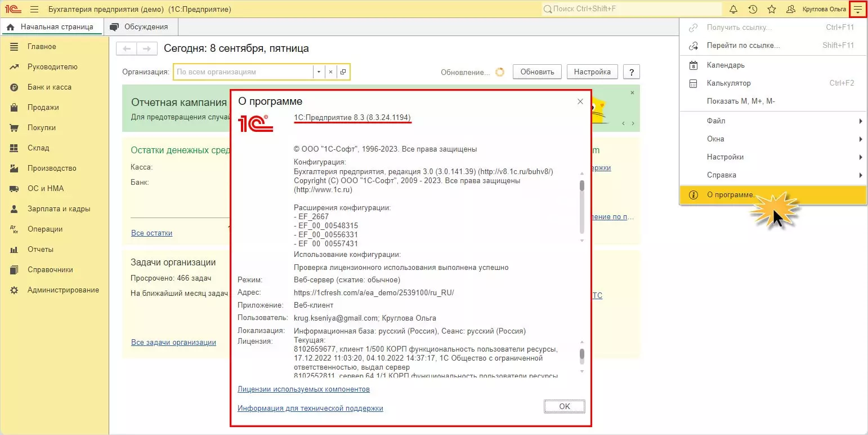Open Календарь from the menu
The width and height of the screenshot is (868, 435).
(x=773, y=65)
